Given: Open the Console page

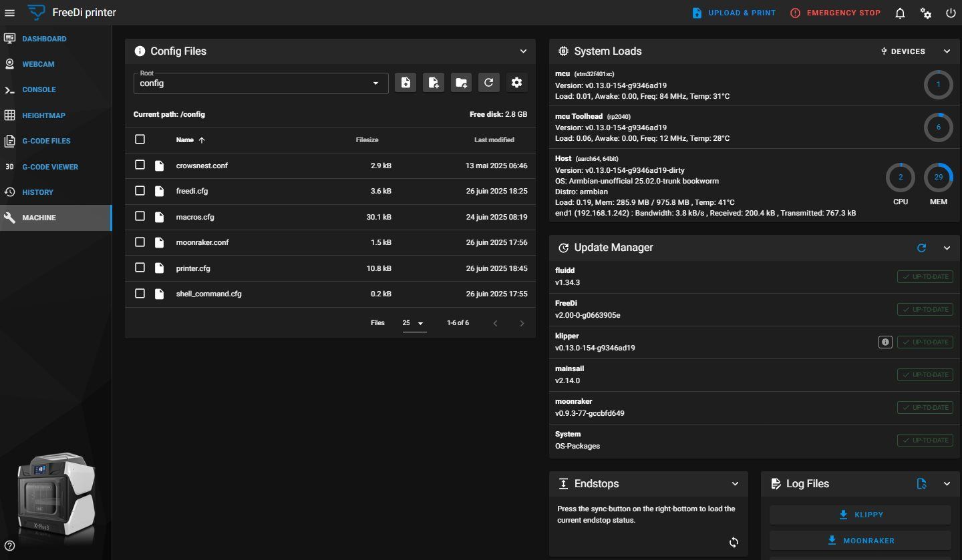Looking at the screenshot, I should tap(55, 89).
